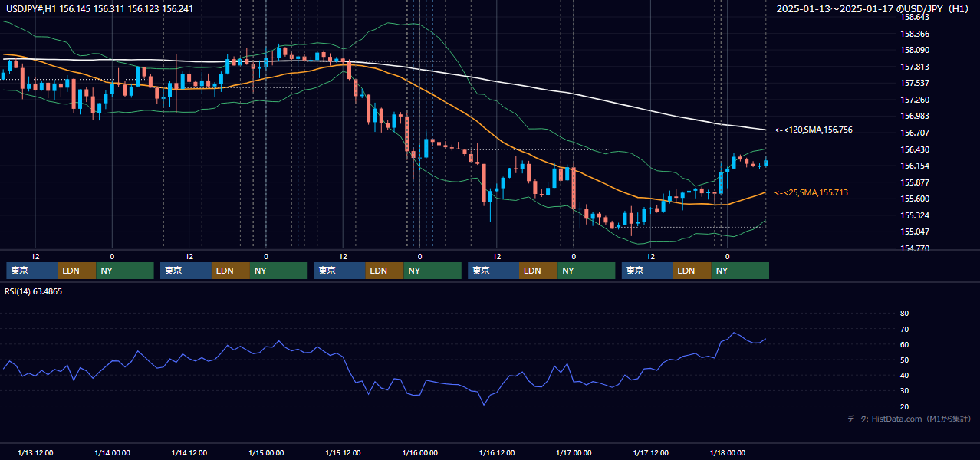Click the 1/15 12:00 time axis label
The image size is (980, 460).
343,452
